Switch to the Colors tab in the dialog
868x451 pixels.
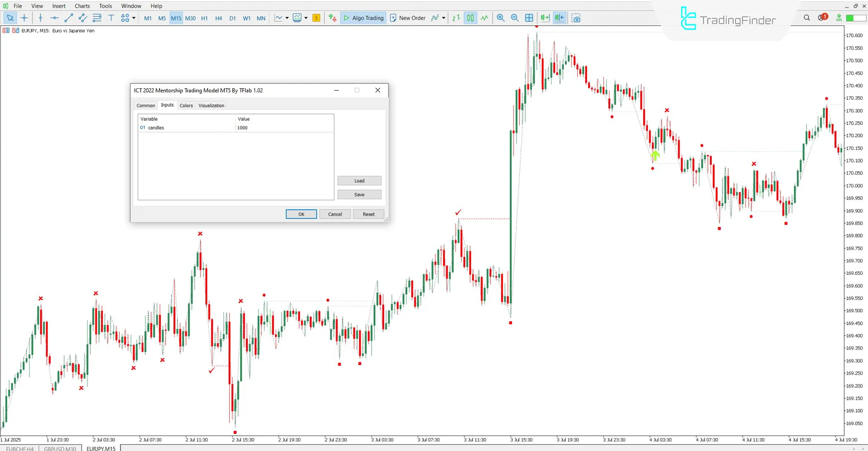click(x=186, y=105)
